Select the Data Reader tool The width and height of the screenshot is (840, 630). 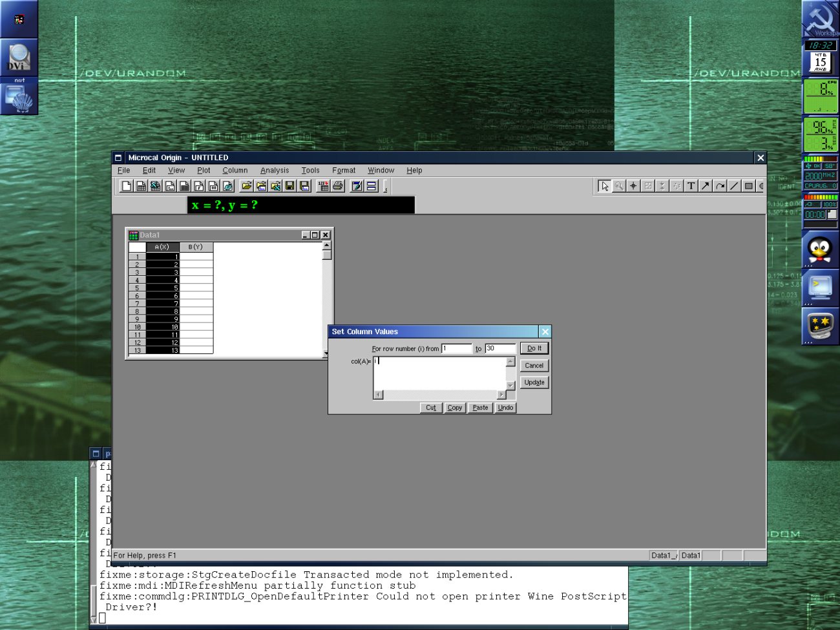click(647, 186)
